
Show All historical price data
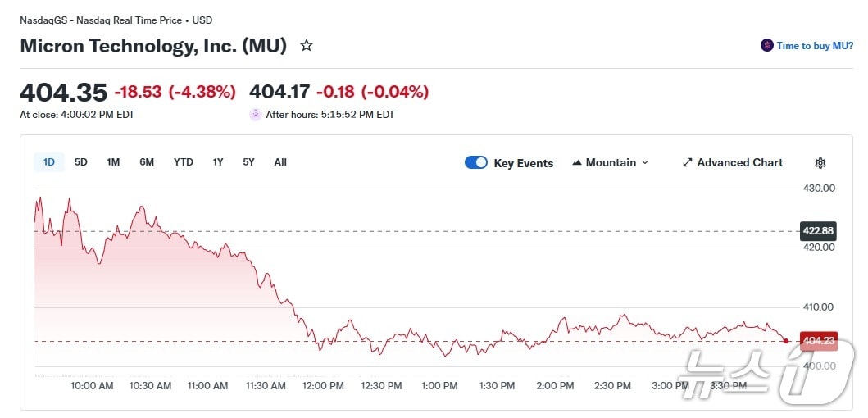click(x=280, y=162)
